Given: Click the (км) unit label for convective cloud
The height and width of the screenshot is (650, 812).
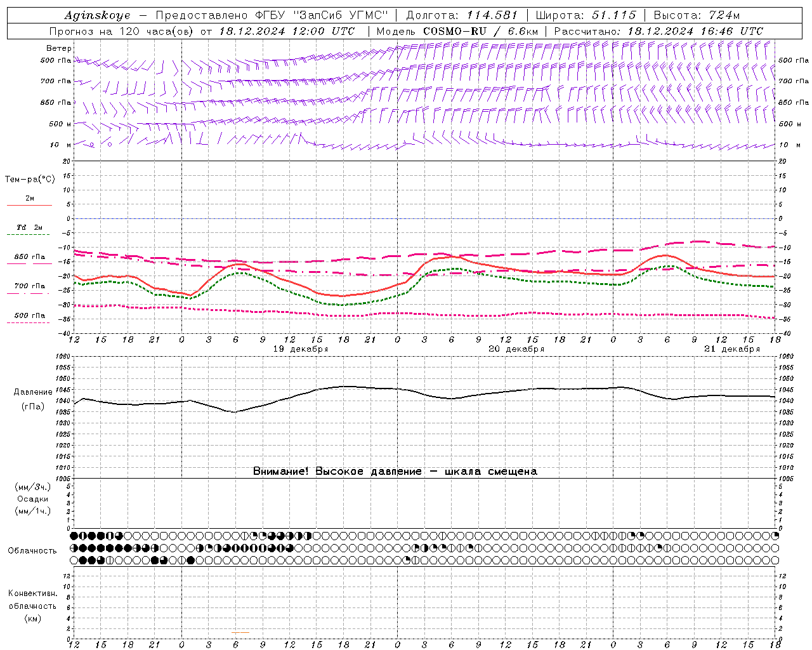Looking at the screenshot, I should point(32,618).
